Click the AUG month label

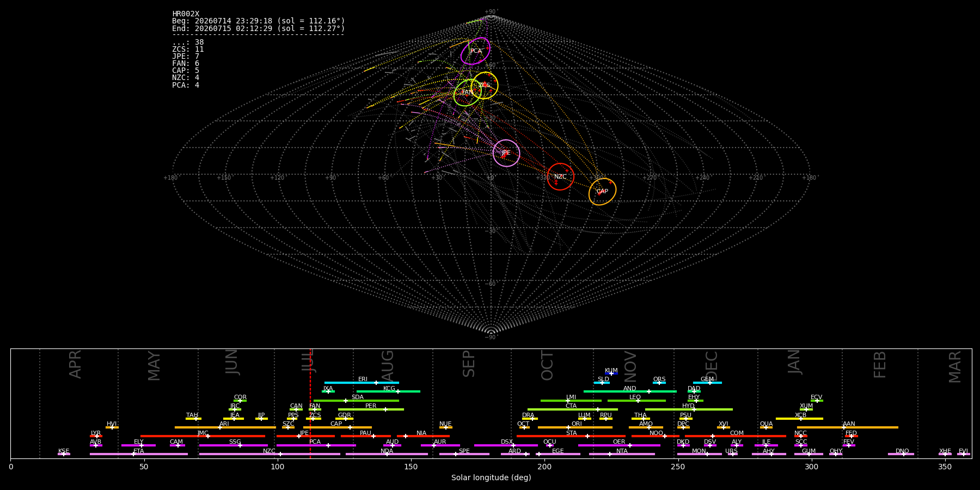pos(387,365)
